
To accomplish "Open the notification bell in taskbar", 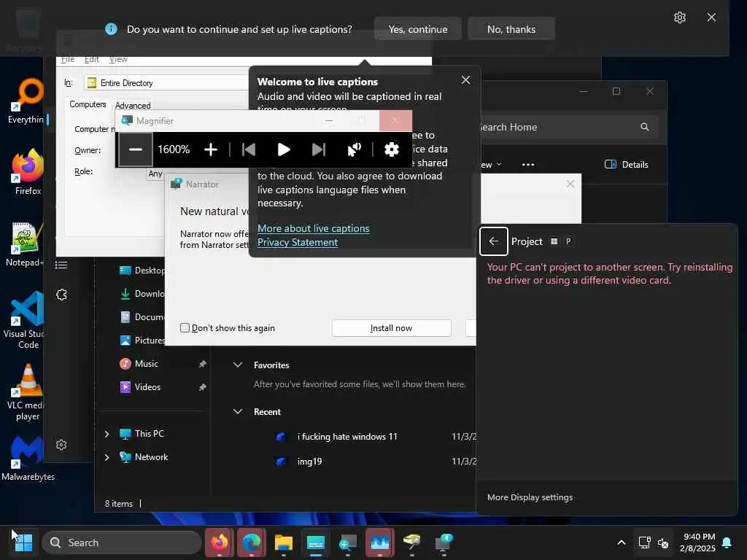I will 727,542.
